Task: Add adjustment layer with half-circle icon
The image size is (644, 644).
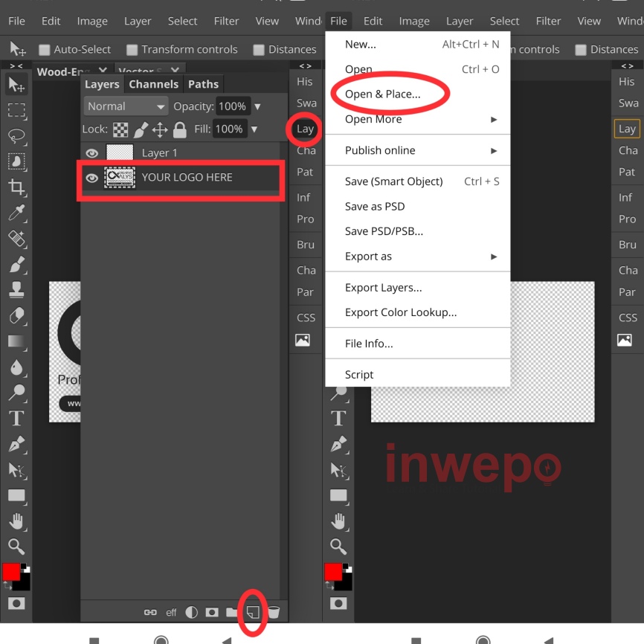Action: pyautogui.click(x=191, y=612)
